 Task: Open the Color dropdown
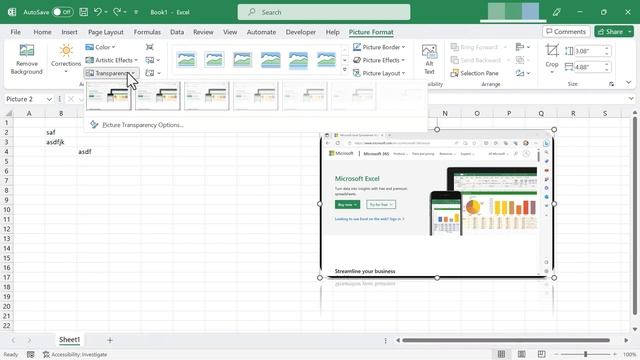(x=100, y=47)
